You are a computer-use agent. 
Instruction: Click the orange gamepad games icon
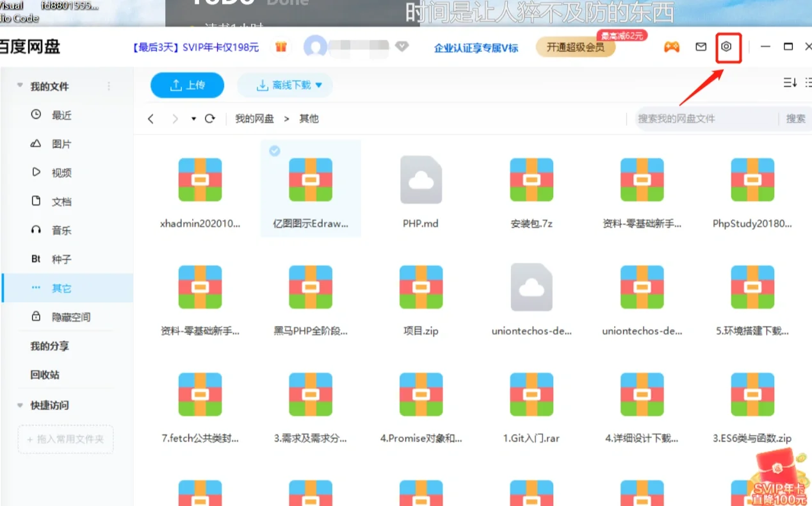pos(671,46)
